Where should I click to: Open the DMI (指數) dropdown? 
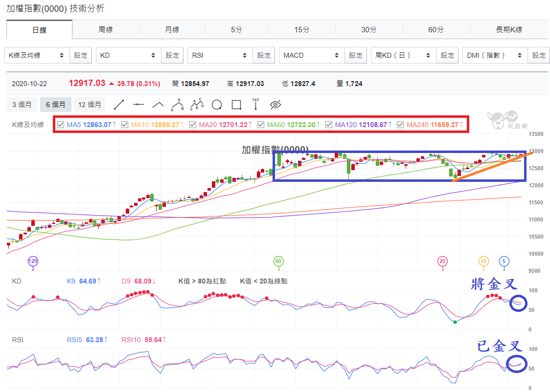tap(495, 55)
